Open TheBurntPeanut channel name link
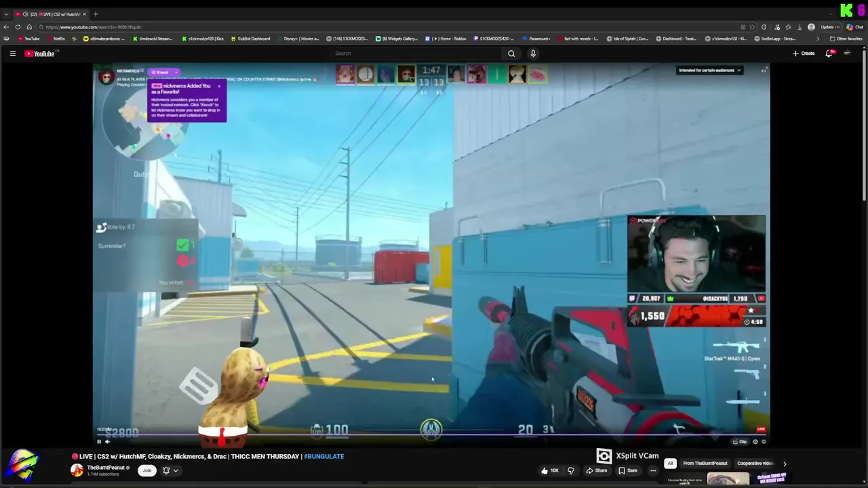 (105, 468)
